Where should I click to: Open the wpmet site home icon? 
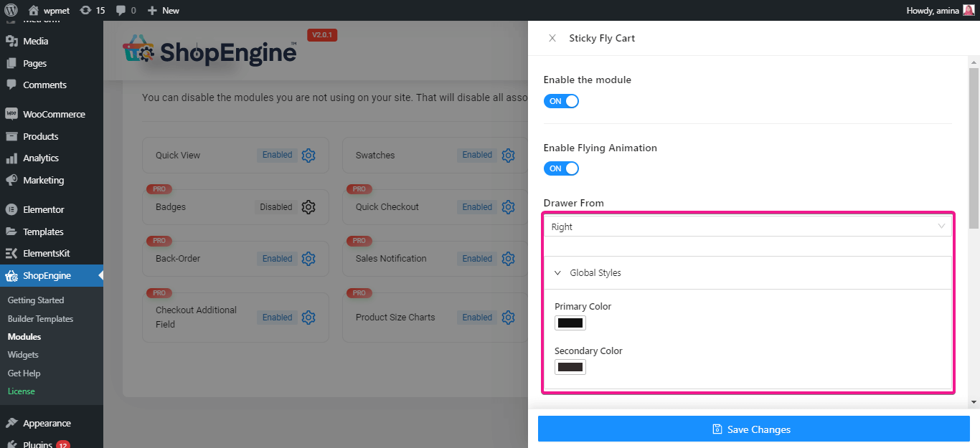tap(34, 10)
